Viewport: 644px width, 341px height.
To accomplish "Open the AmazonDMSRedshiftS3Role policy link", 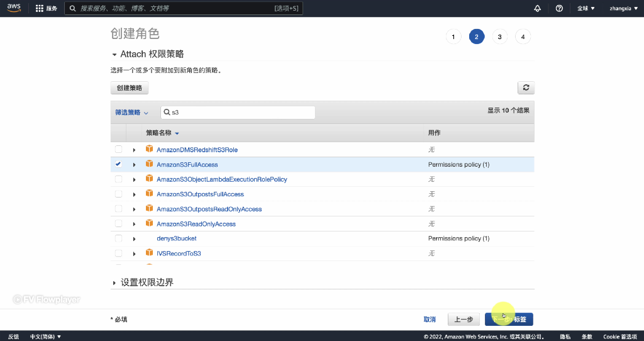I will coord(197,150).
